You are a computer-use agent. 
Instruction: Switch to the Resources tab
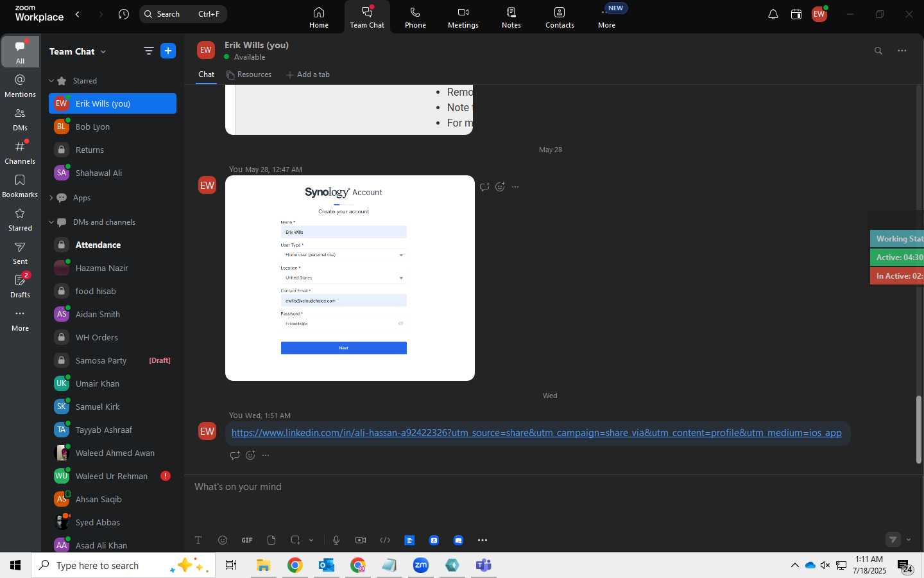click(x=249, y=74)
